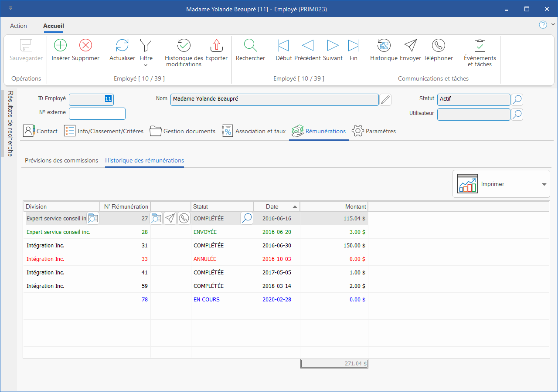558x392 pixels.
Task: Open Historique des modifications
Action: point(184,46)
